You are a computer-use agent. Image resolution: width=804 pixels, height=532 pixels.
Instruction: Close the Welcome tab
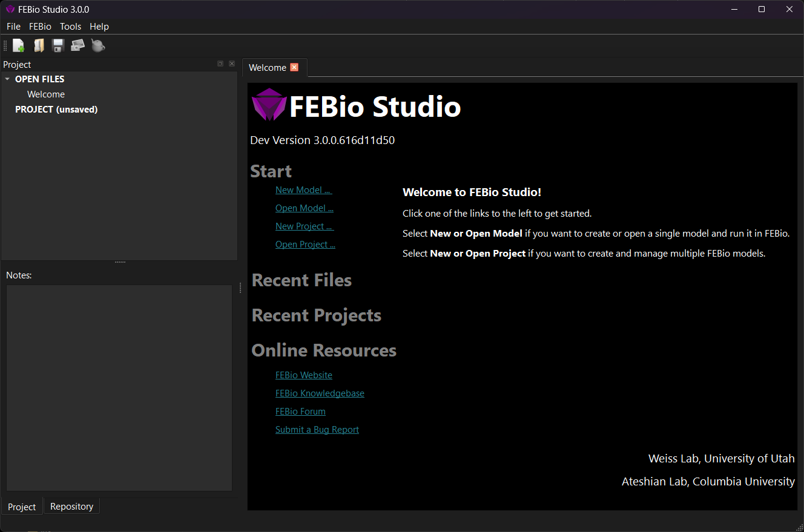coord(294,67)
